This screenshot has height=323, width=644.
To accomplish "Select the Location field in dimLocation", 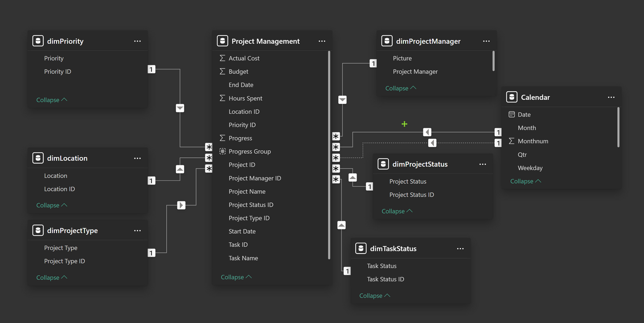I will 55,176.
